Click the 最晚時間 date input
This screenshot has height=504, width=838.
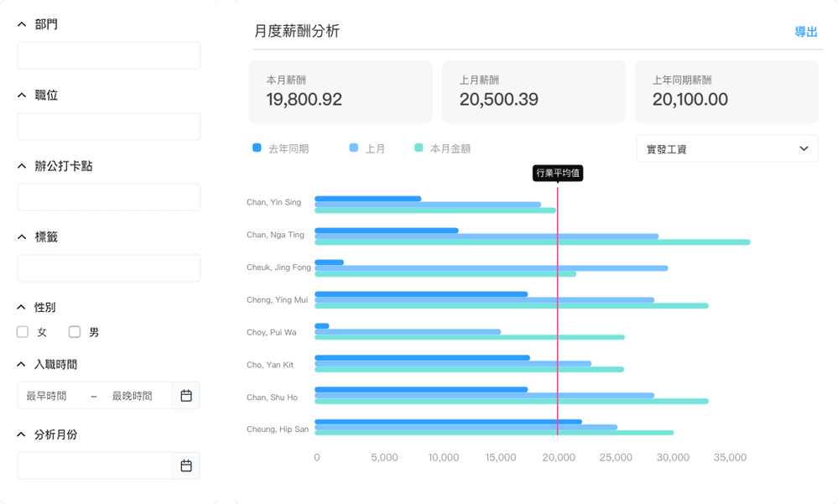(132, 396)
